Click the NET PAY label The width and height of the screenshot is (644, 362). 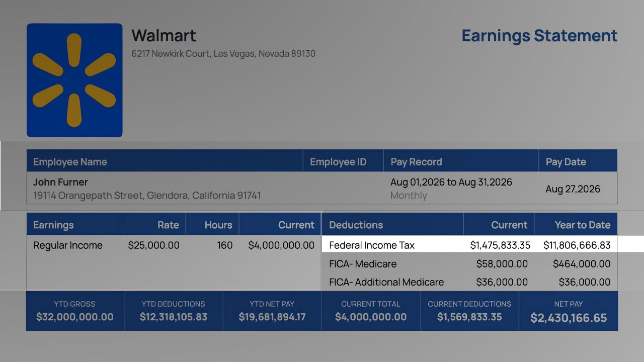point(569,304)
